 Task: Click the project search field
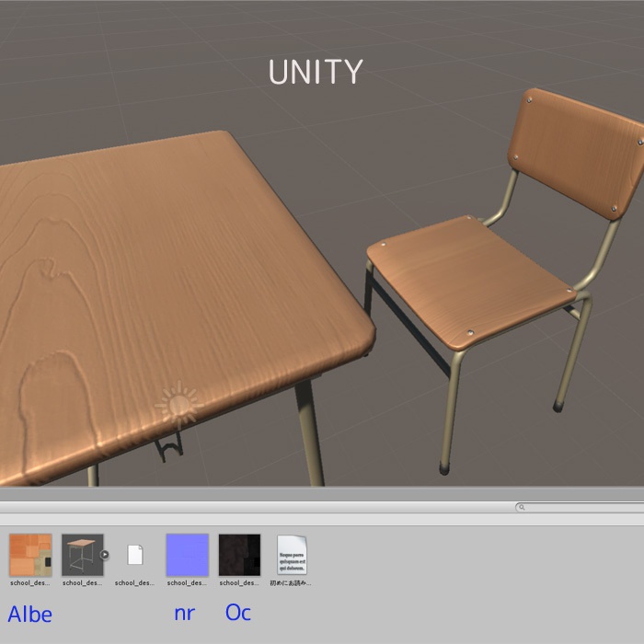(x=580, y=507)
